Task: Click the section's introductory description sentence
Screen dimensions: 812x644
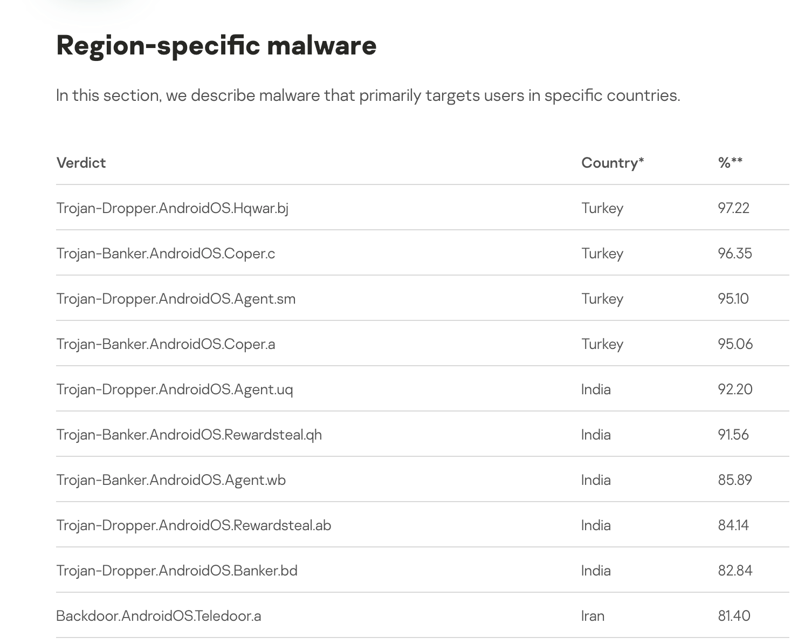Action: pos(368,95)
